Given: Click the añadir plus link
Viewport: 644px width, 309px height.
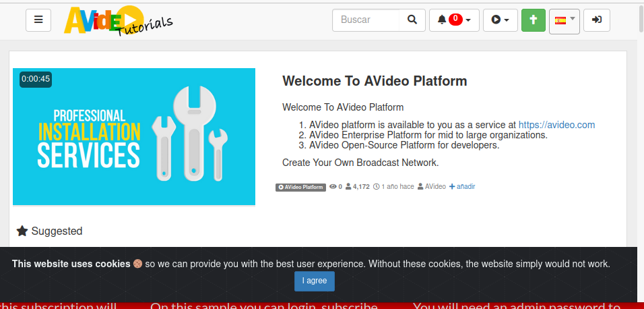Looking at the screenshot, I should click(x=462, y=187).
